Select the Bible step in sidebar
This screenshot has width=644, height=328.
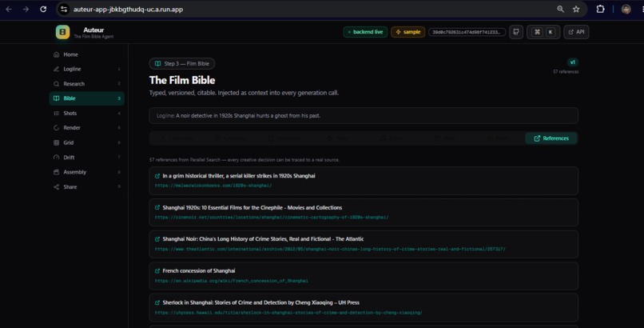pyautogui.click(x=86, y=98)
